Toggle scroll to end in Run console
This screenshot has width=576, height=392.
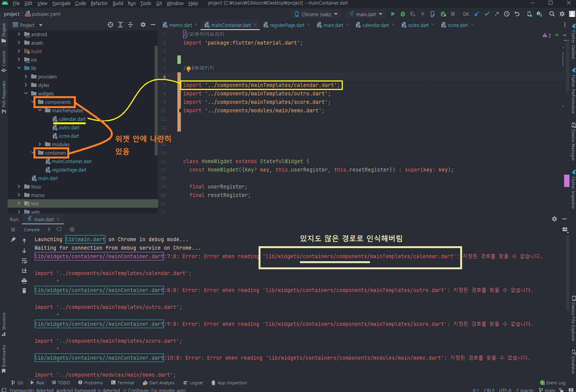[24, 271]
